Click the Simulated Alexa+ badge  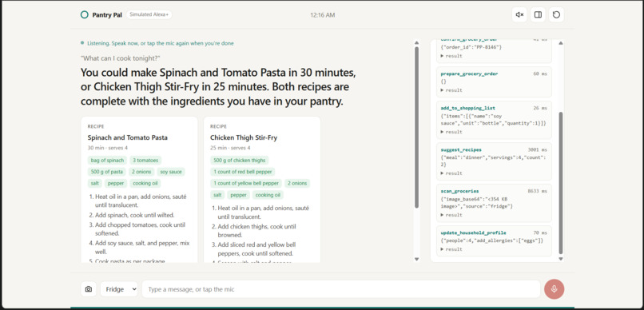tap(149, 15)
